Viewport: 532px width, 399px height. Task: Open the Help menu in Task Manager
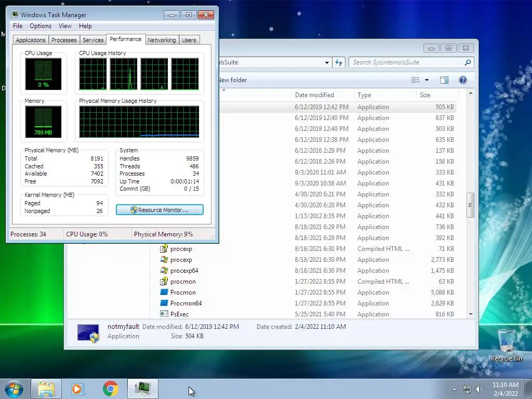pos(85,26)
